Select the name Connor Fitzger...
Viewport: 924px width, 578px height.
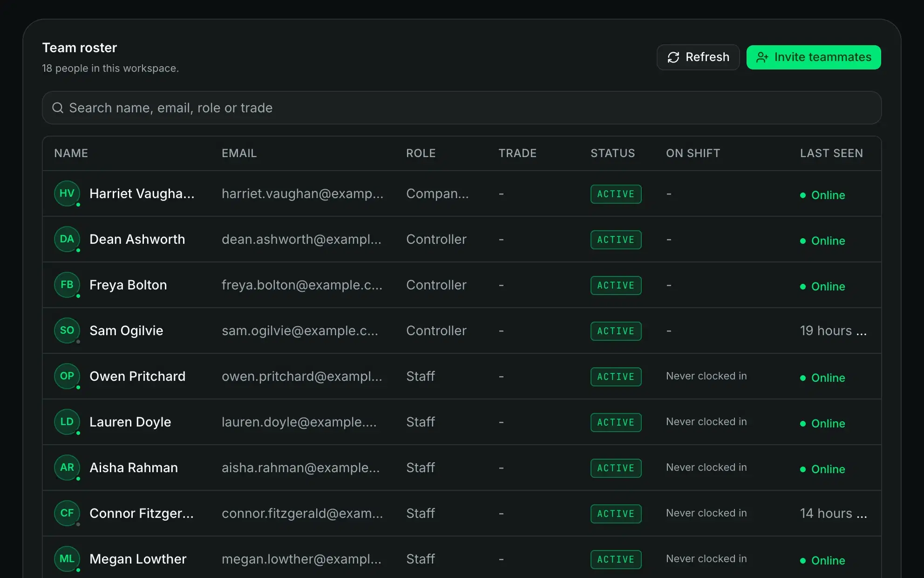coord(141,513)
